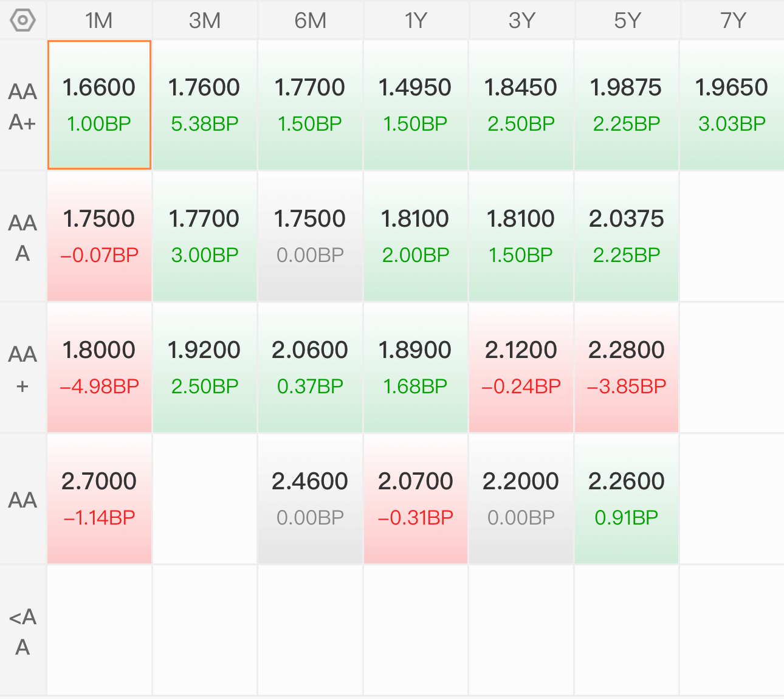784x699 pixels.
Task: Select highlighted AAA+ 1M cell 1.6600
Action: [x=99, y=105]
